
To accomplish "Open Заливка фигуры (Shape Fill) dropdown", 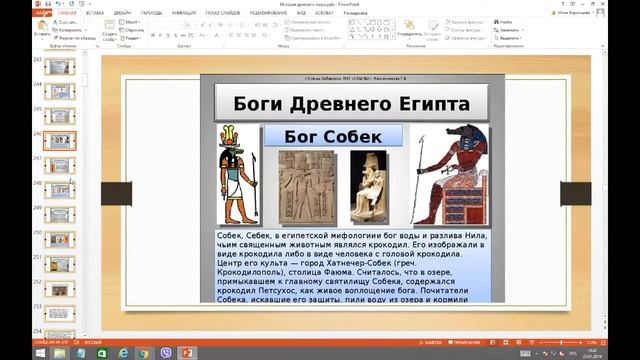I will click(x=466, y=22).
